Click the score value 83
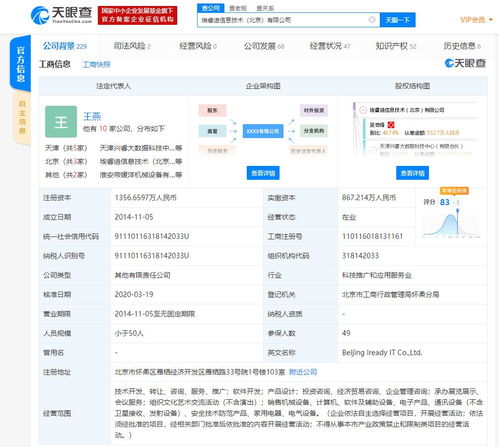This screenshot has height=447, width=499. pyautogui.click(x=445, y=202)
